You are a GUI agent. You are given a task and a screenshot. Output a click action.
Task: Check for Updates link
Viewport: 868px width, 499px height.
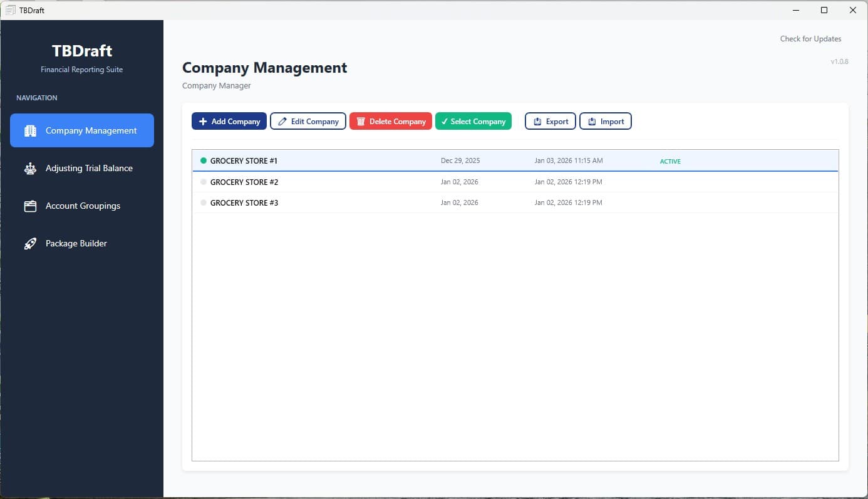(x=810, y=39)
